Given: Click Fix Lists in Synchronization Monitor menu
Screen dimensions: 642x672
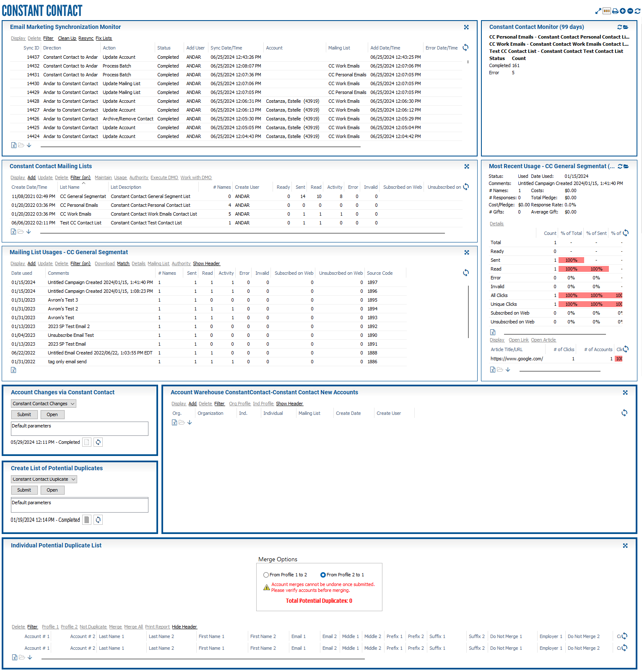Looking at the screenshot, I should [104, 39].
